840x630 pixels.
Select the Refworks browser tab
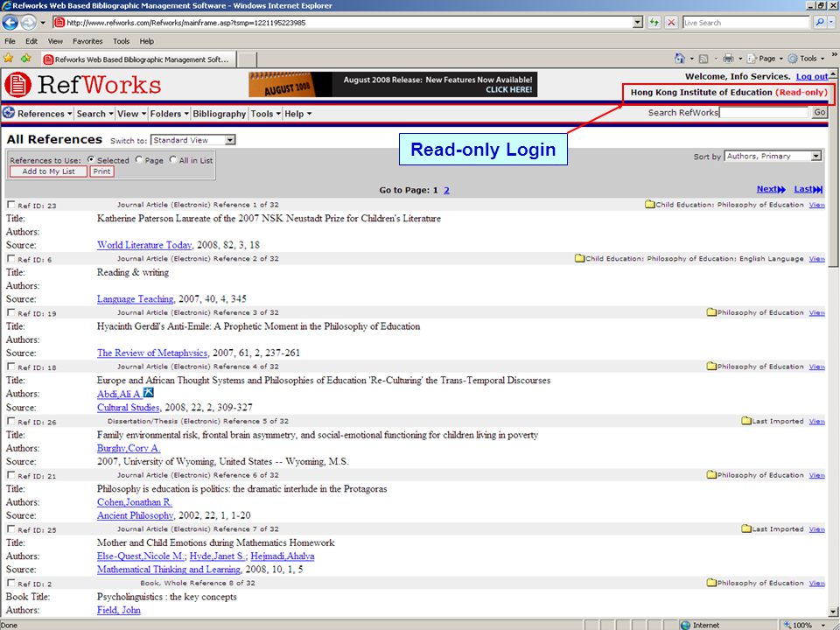[138, 59]
